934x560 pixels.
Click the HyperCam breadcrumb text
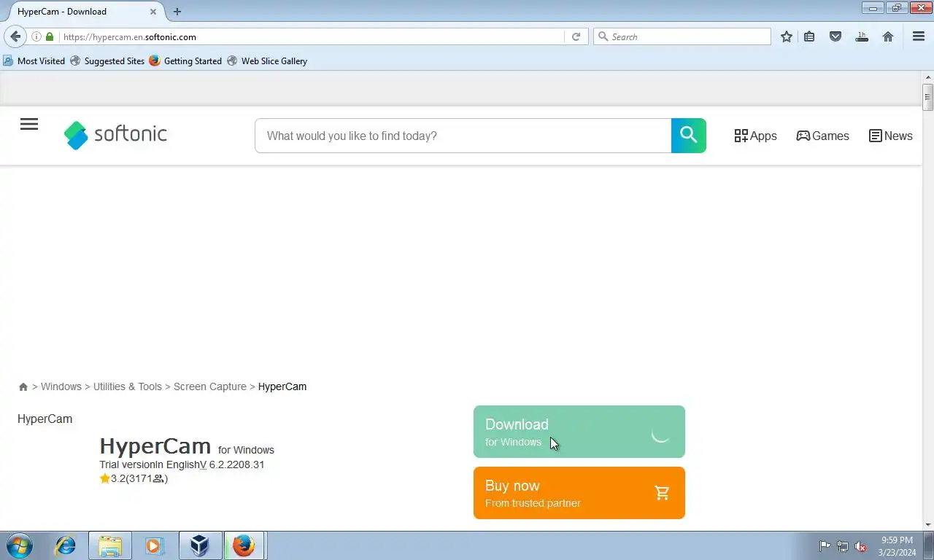tap(282, 386)
